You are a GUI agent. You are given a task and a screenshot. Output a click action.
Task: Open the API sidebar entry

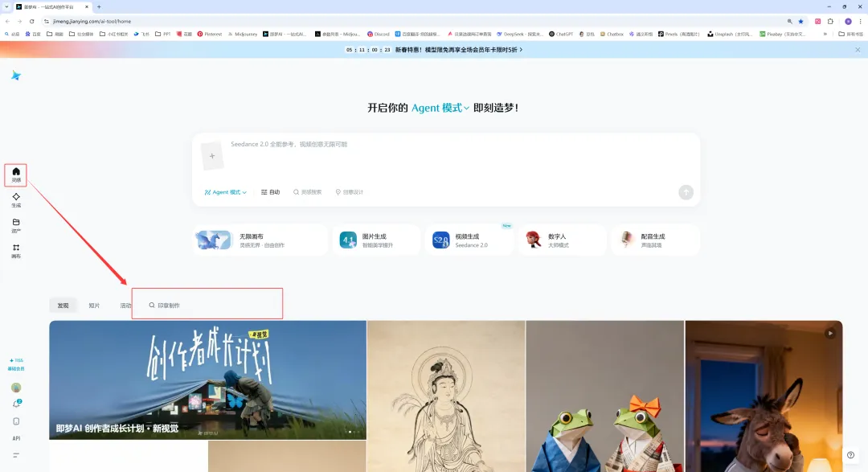[16, 438]
